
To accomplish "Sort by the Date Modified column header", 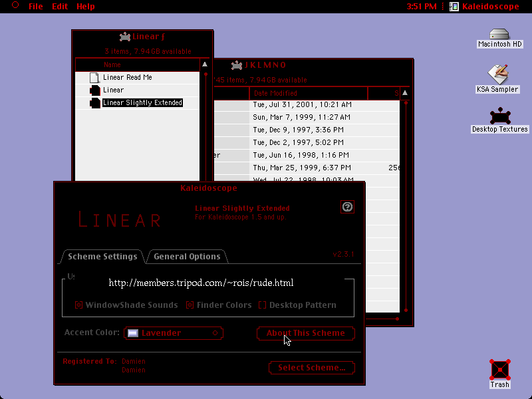I will click(309, 93).
